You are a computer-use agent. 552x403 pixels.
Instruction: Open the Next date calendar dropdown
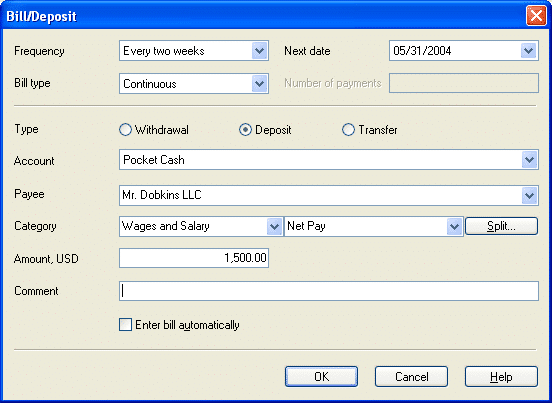pyautogui.click(x=528, y=51)
